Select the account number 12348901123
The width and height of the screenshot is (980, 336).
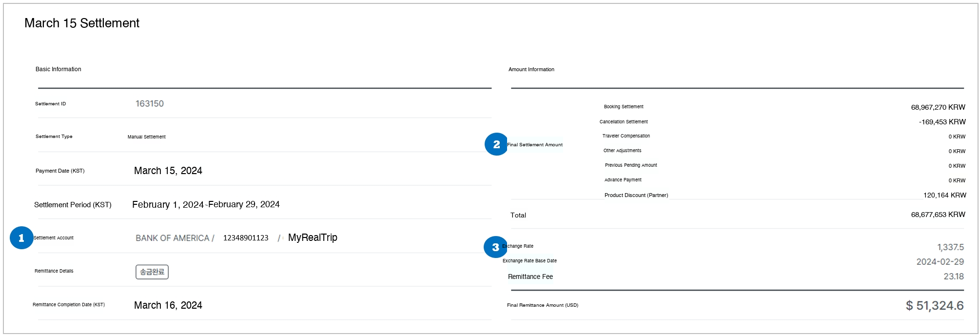(x=246, y=238)
